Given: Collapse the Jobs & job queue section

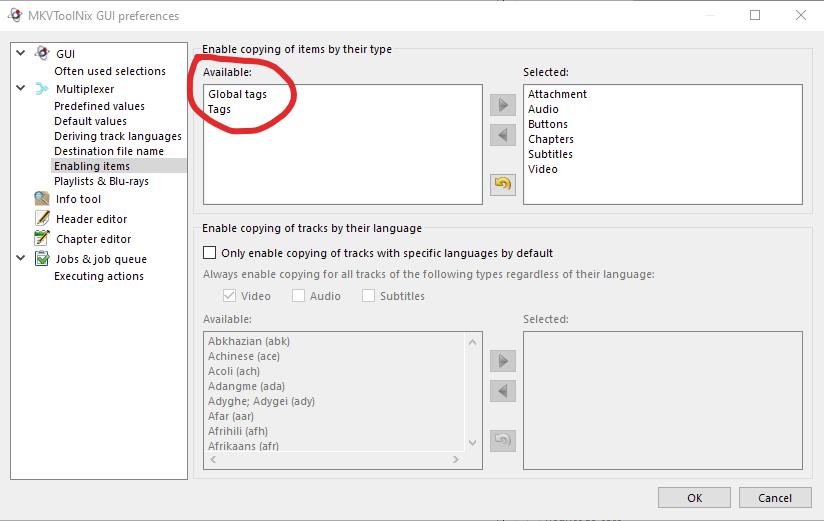Looking at the screenshot, I should click(20, 258).
